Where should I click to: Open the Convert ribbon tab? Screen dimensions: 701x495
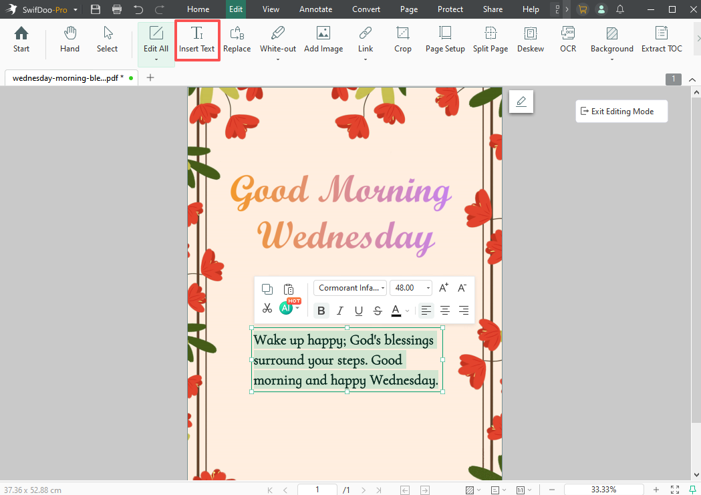point(365,9)
